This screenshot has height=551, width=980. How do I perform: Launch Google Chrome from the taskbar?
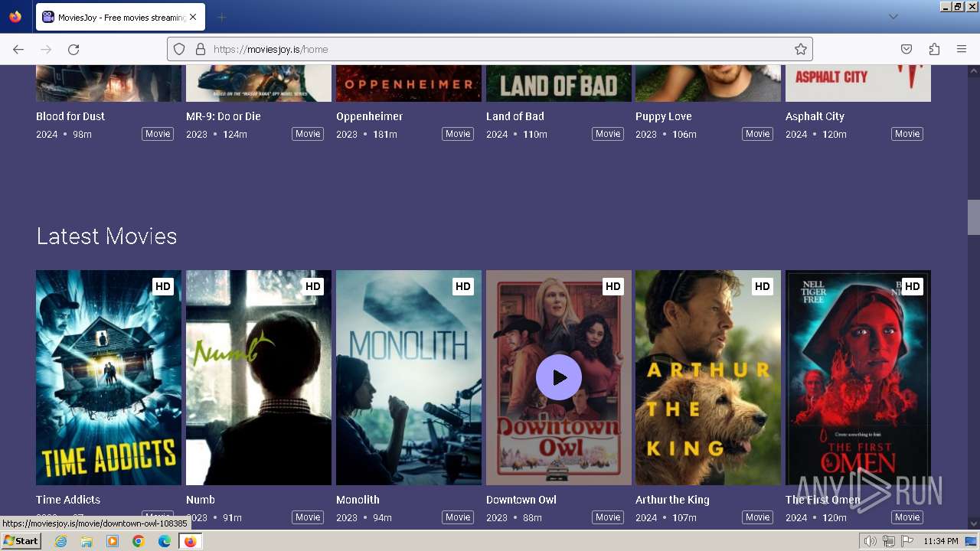(x=139, y=541)
